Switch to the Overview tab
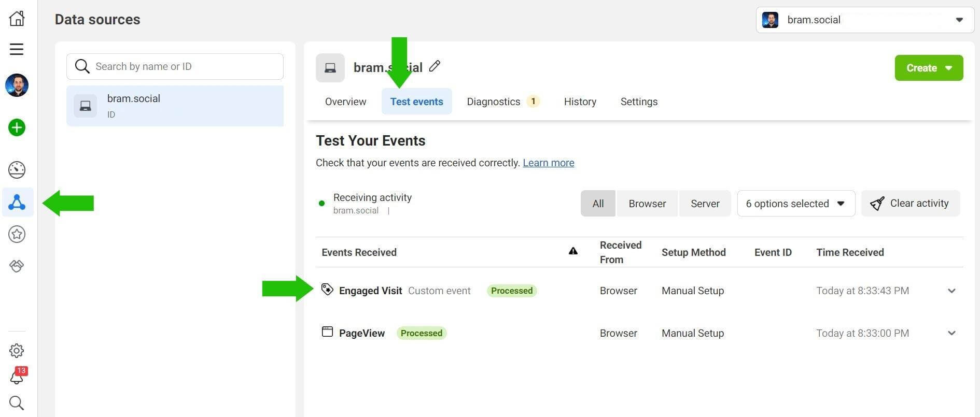Image resolution: width=980 pixels, height=417 pixels. click(345, 102)
